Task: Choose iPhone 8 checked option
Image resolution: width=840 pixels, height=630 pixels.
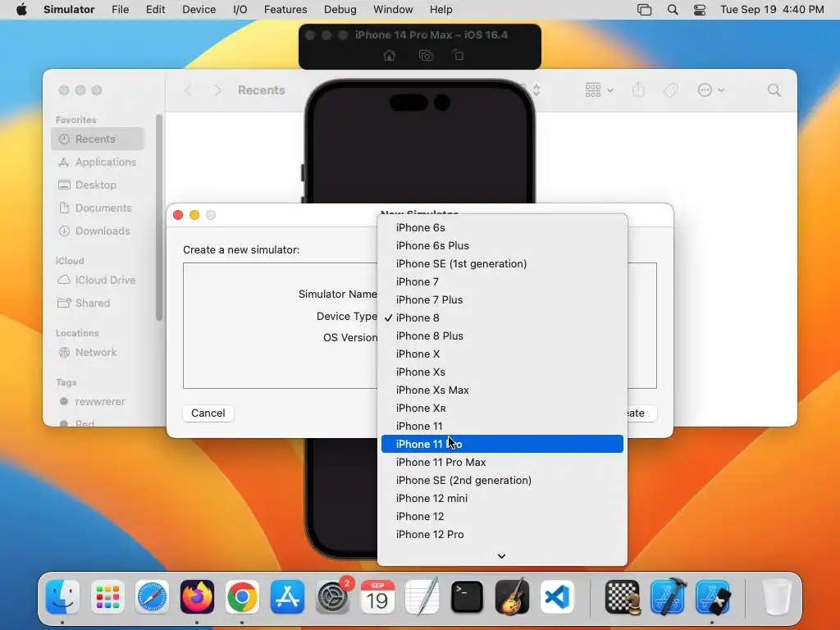Action: coord(502,317)
